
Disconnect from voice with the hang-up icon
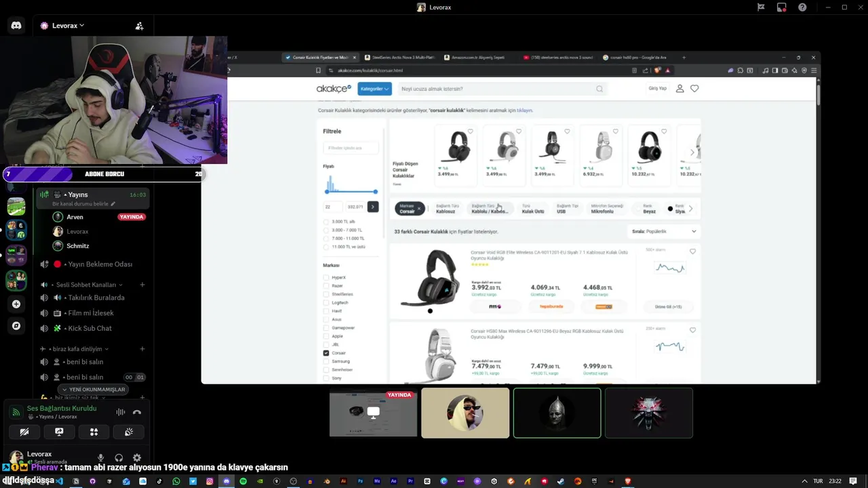[137, 412]
